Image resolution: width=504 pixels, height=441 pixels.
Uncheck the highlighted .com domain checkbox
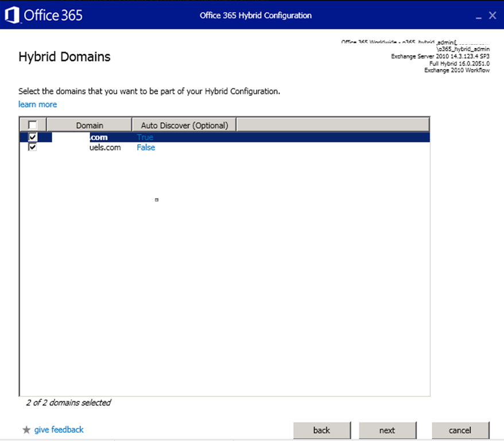tap(33, 137)
